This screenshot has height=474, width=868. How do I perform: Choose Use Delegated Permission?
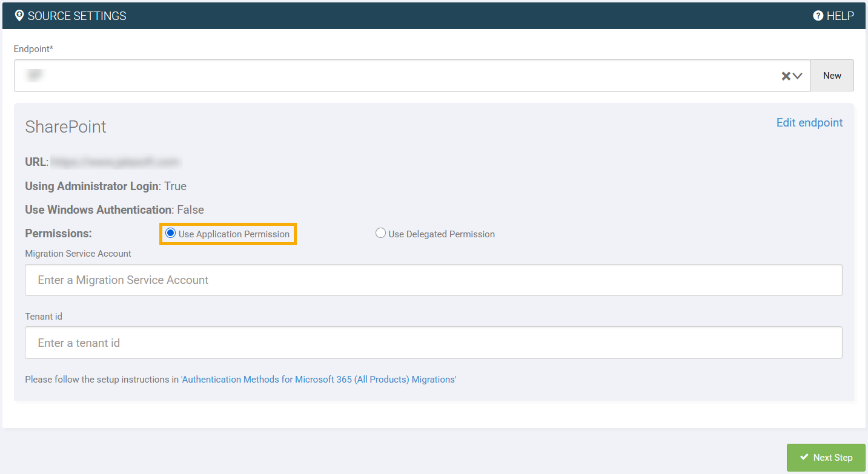pos(380,232)
